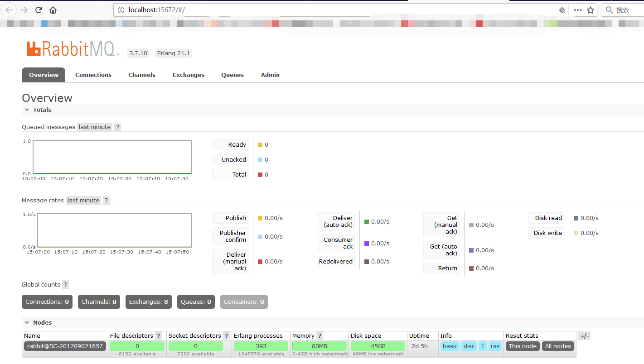Click the Publish rate label
Image resolution: width=644 pixels, height=364 pixels.
pos(230,218)
